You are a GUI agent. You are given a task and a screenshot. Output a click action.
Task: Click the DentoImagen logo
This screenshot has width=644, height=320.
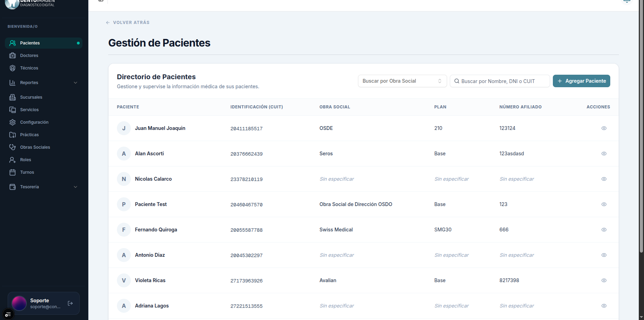[x=30, y=4]
